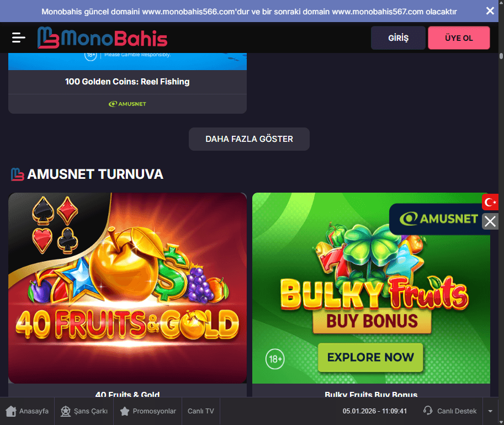The width and height of the screenshot is (504, 425).
Task: Open 100 Golden Coins: Reel Fishing title
Action: (128, 82)
